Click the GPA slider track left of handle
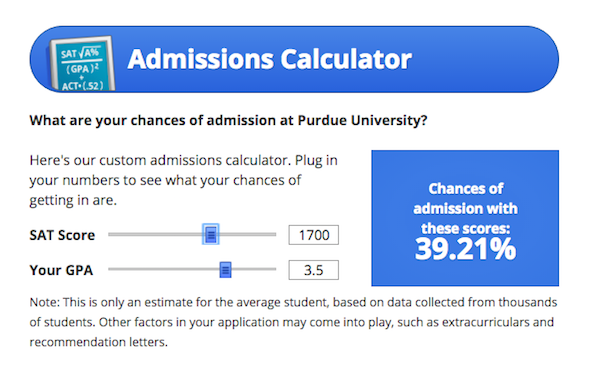Image resolution: width=600 pixels, height=372 pixels. tap(164, 269)
